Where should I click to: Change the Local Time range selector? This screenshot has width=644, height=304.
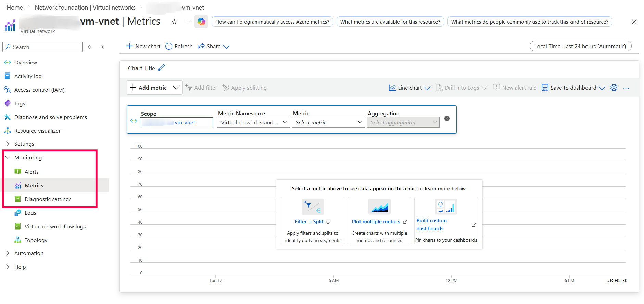580,47
